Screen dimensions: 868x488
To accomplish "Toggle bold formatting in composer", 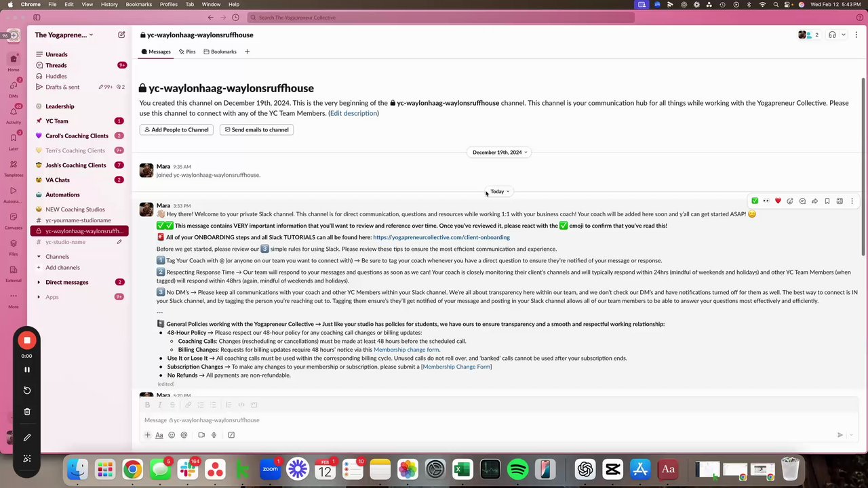I will click(147, 405).
